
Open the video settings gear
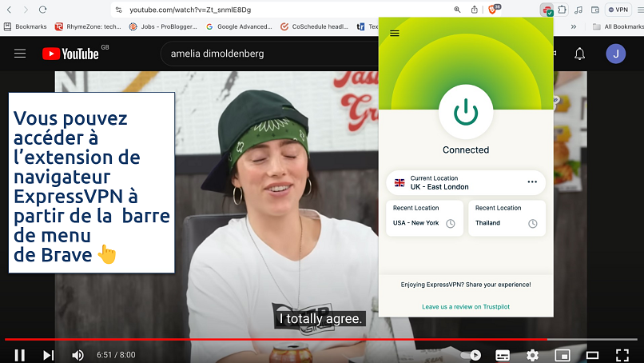click(532, 354)
